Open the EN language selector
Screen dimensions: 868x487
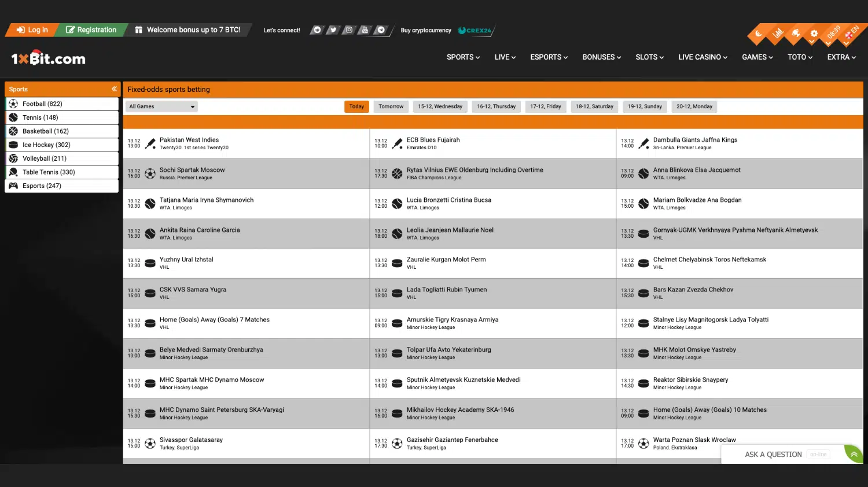click(851, 32)
